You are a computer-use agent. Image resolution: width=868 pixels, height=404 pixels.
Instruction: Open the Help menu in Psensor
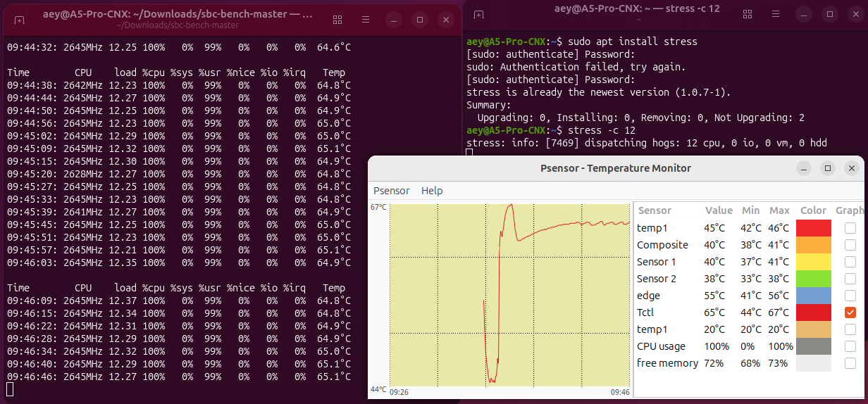tap(432, 191)
